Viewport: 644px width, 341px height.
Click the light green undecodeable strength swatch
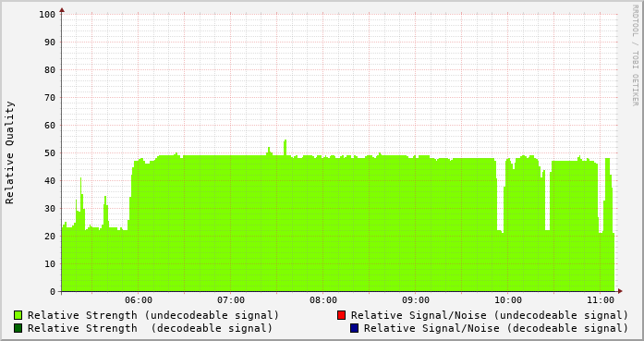coord(18,315)
